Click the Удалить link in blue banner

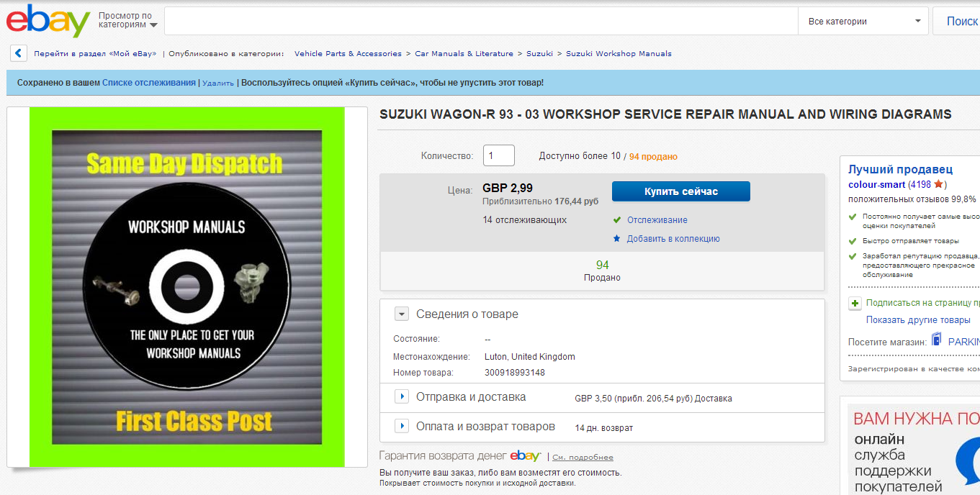pos(218,83)
